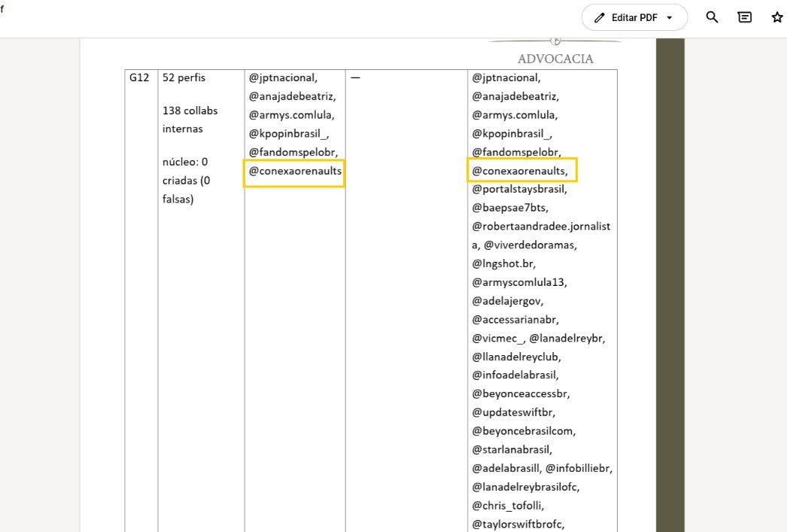Image resolution: width=787 pixels, height=532 pixels.
Task: Select the '138 collabs' text
Action: (x=190, y=111)
